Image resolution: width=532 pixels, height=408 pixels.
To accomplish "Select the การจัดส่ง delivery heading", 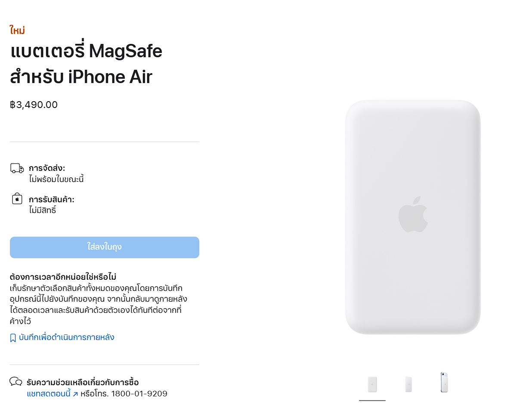I will [x=47, y=168].
